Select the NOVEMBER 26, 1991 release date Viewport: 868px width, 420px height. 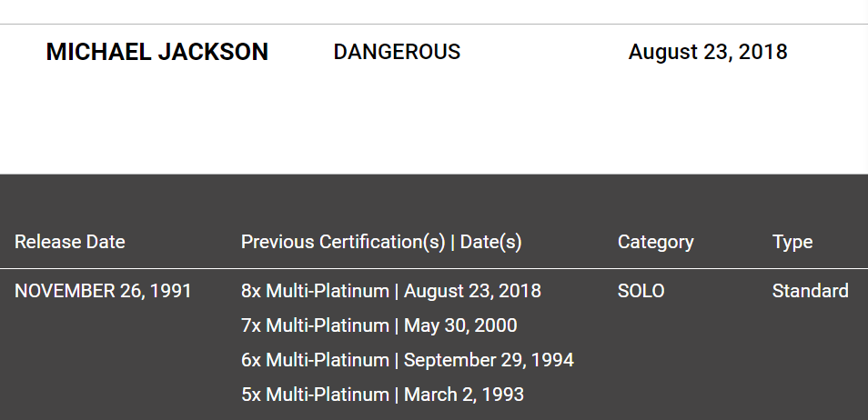(103, 291)
